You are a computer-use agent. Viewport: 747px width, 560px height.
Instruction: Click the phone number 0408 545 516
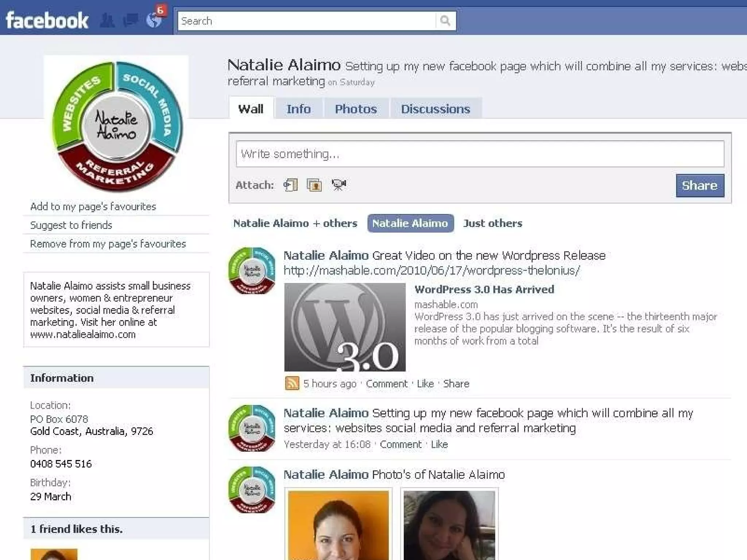pyautogui.click(x=61, y=464)
